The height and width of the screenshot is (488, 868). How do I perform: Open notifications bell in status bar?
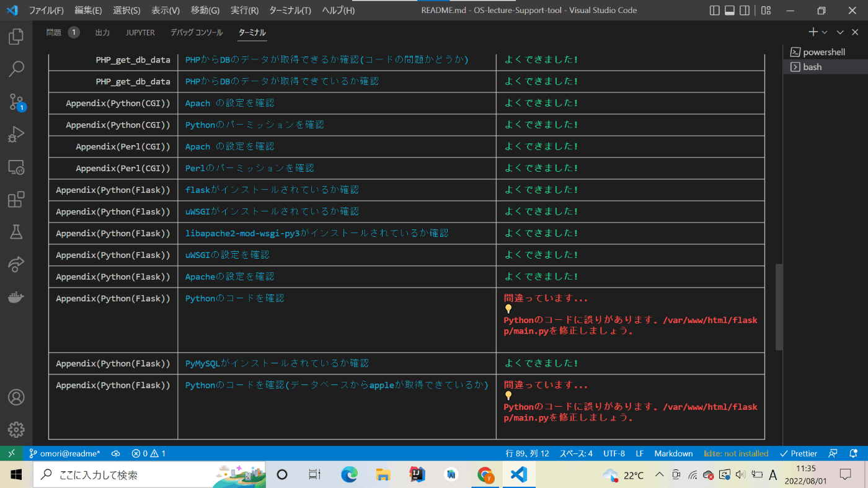855,453
